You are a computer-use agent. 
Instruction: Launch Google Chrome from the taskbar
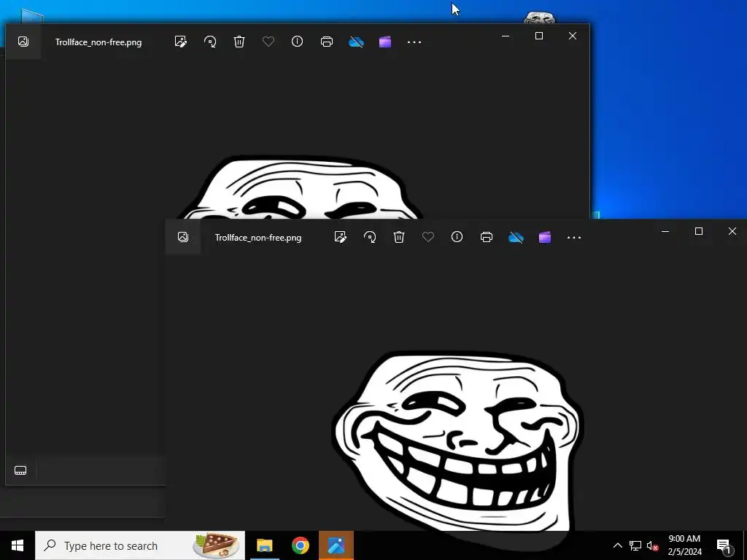point(300,545)
